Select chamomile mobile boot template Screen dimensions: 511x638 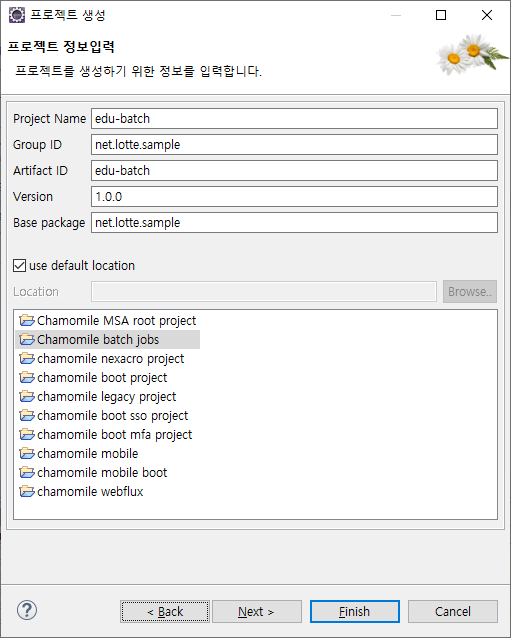click(x=102, y=472)
